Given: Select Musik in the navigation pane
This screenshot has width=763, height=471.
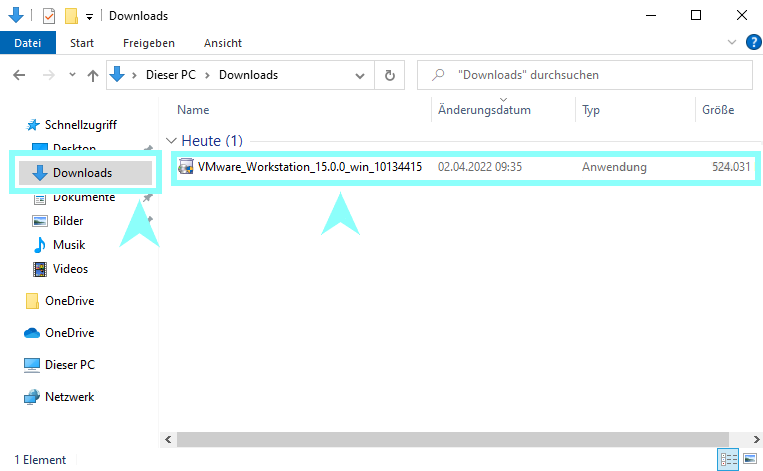Looking at the screenshot, I should [69, 245].
